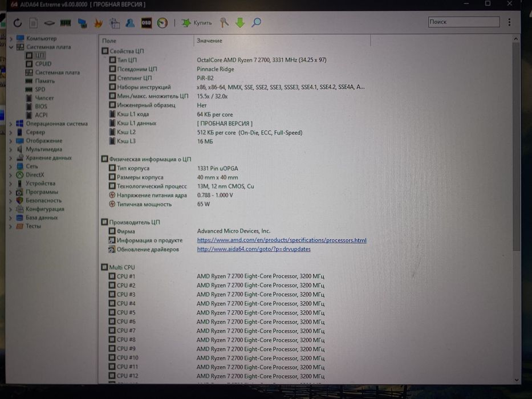Expand the Мультимедиа tree node
532x399 pixels.
(11, 149)
